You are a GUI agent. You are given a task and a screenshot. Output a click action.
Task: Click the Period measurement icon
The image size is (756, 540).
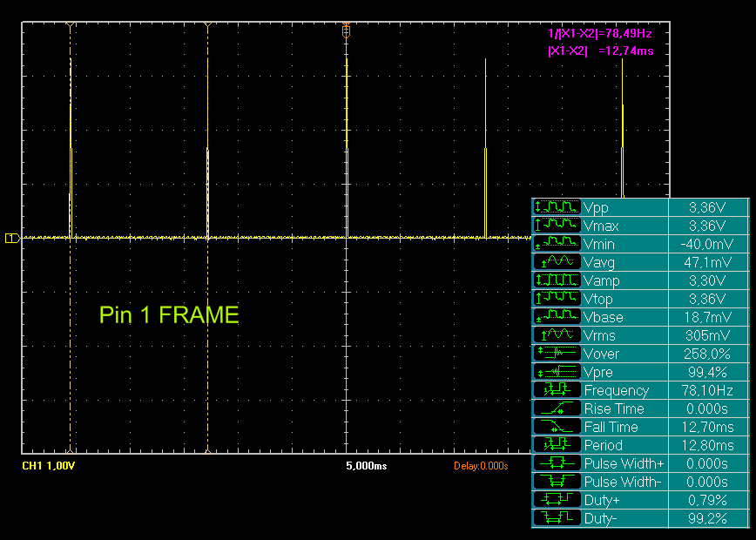coord(557,445)
